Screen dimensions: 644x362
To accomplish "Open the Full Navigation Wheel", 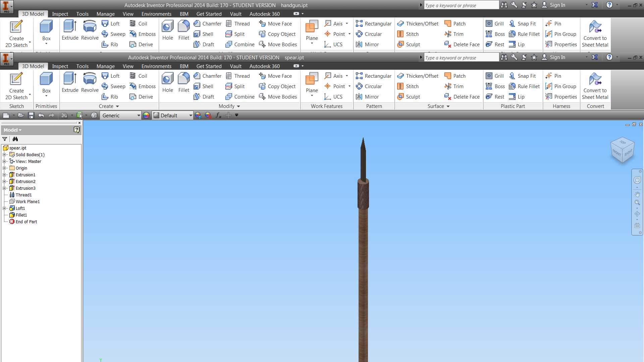I will tap(637, 180).
